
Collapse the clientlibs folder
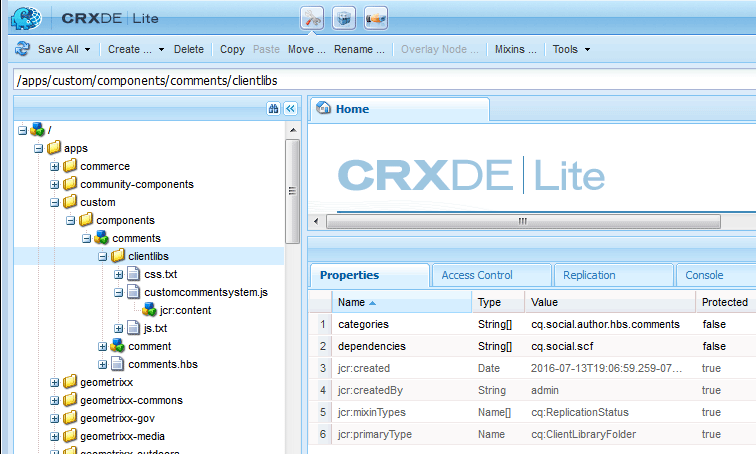[103, 256]
